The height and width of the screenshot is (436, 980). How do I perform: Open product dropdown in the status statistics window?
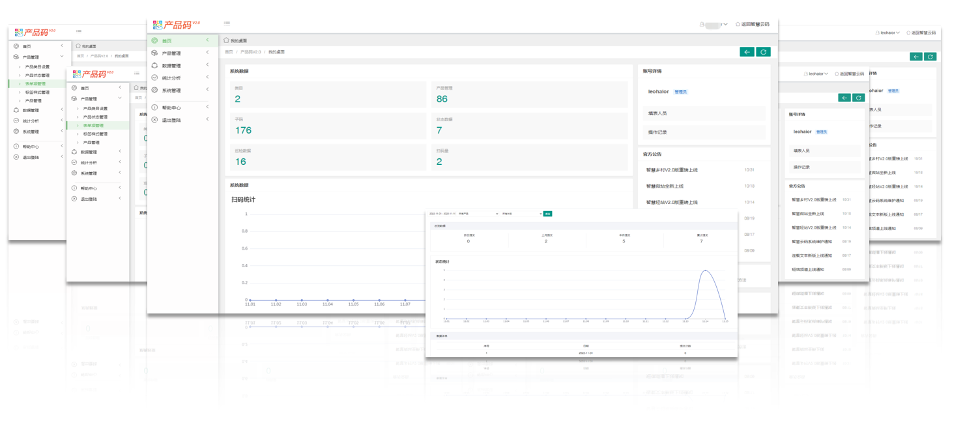click(x=478, y=214)
